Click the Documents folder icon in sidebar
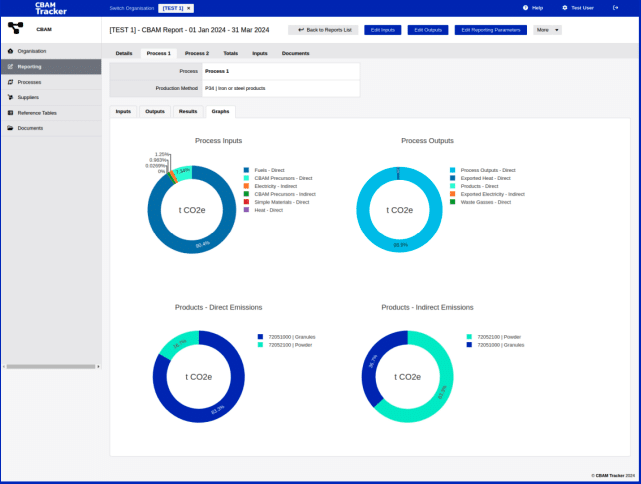Screen dimensions: 641x484 point(10,128)
